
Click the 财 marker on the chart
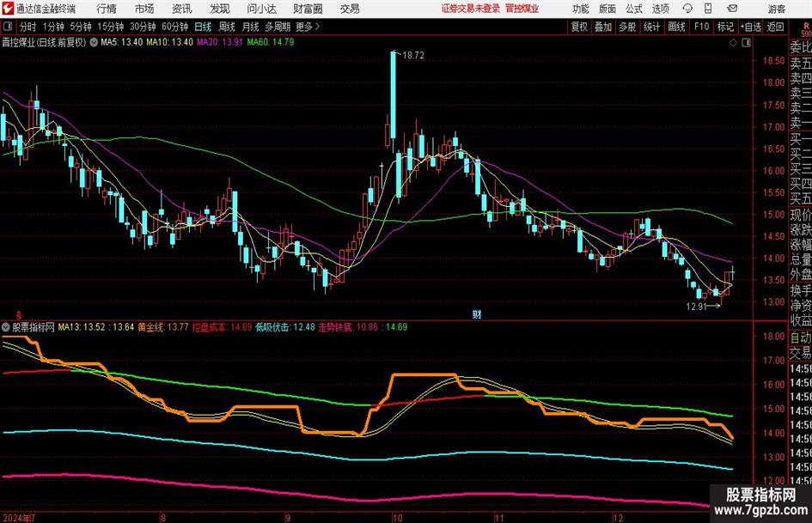(x=477, y=313)
